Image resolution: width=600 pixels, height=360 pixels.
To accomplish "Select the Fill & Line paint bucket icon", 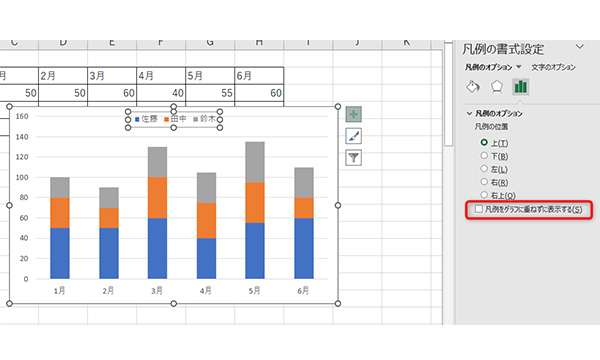I will pyautogui.click(x=473, y=86).
